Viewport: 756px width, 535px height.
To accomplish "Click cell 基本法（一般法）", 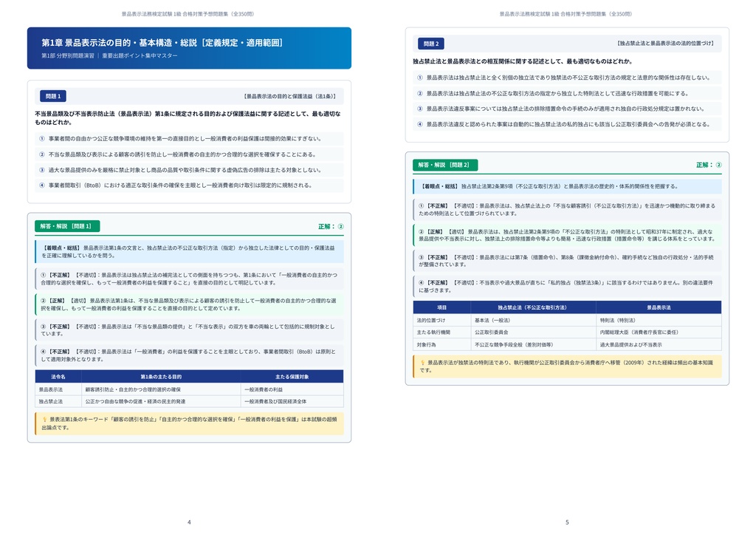I will (x=533, y=320).
